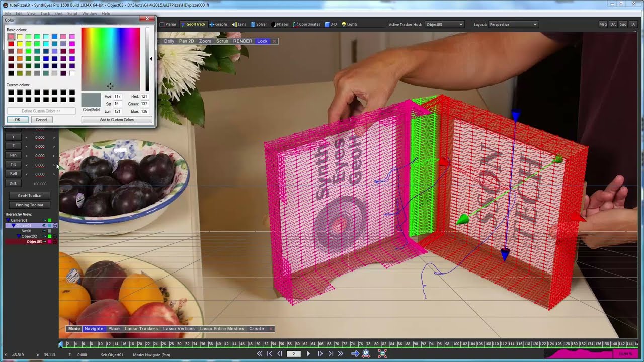Play the shot
Viewport: 644px width, 362px height.
308,354
